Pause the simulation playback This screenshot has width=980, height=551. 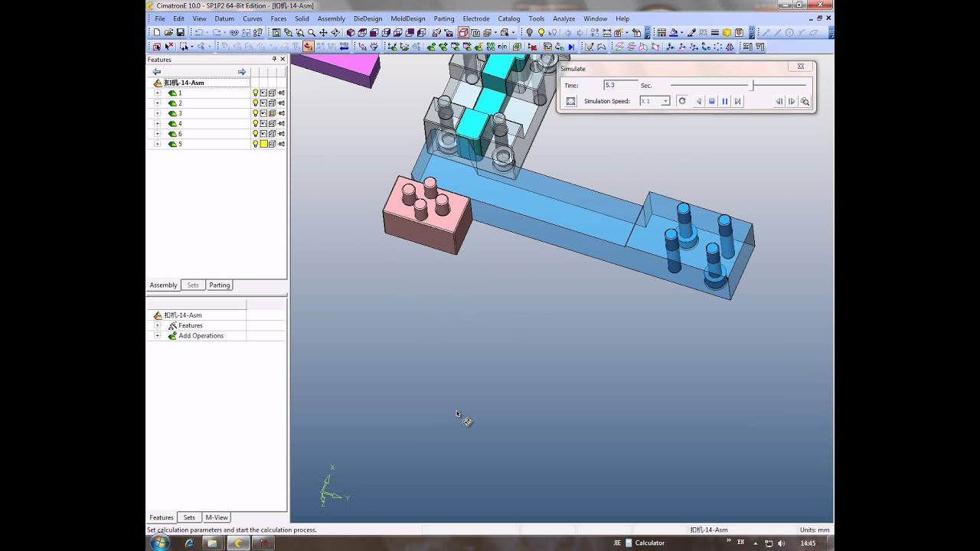(724, 101)
